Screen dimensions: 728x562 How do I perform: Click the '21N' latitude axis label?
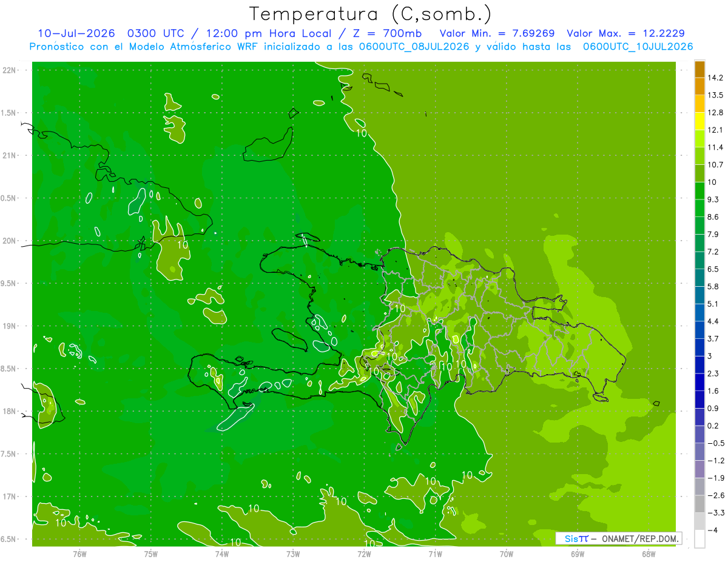point(10,156)
